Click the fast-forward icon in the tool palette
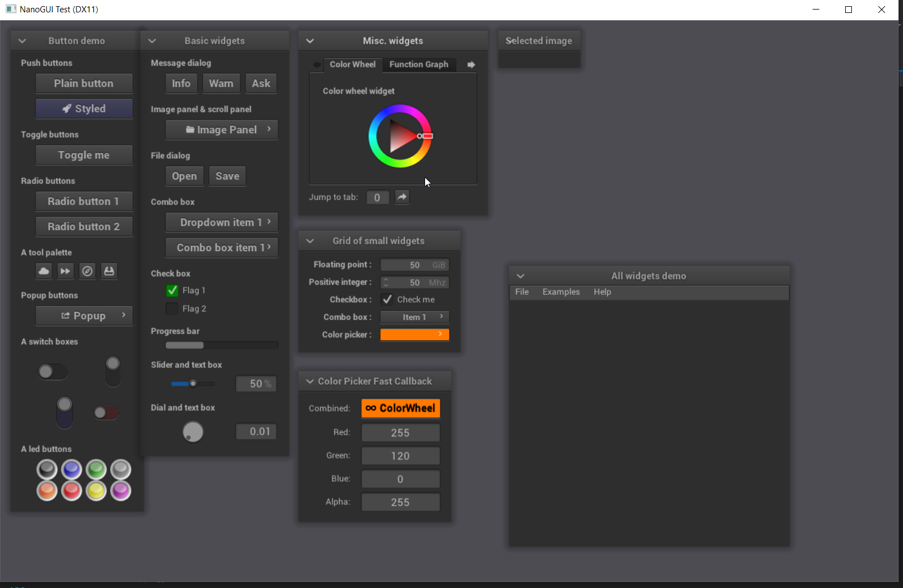 point(65,271)
